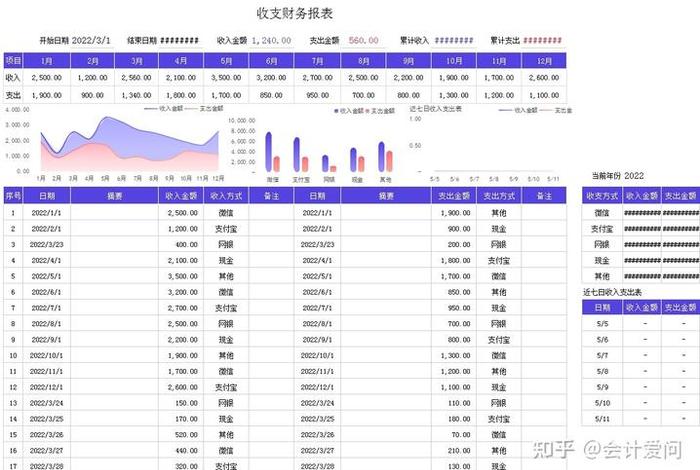
Task: Click the 5/11 date cell in seven-day table
Action: [602, 419]
